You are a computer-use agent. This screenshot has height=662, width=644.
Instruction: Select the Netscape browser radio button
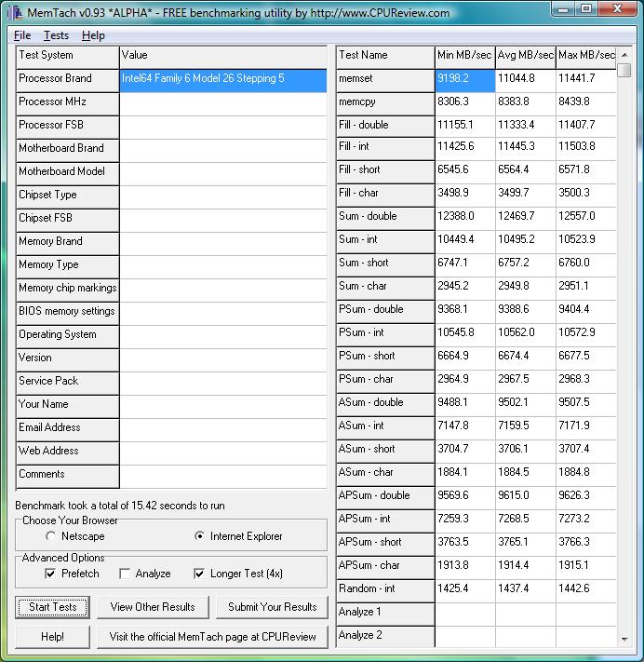[x=50, y=536]
